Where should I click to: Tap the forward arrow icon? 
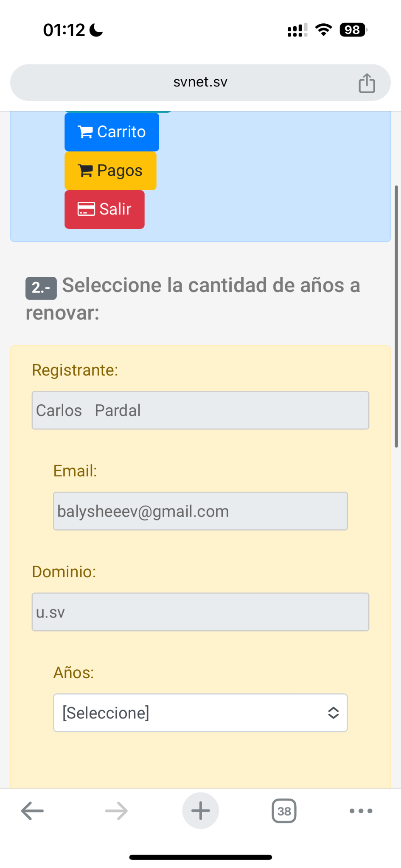(116, 811)
